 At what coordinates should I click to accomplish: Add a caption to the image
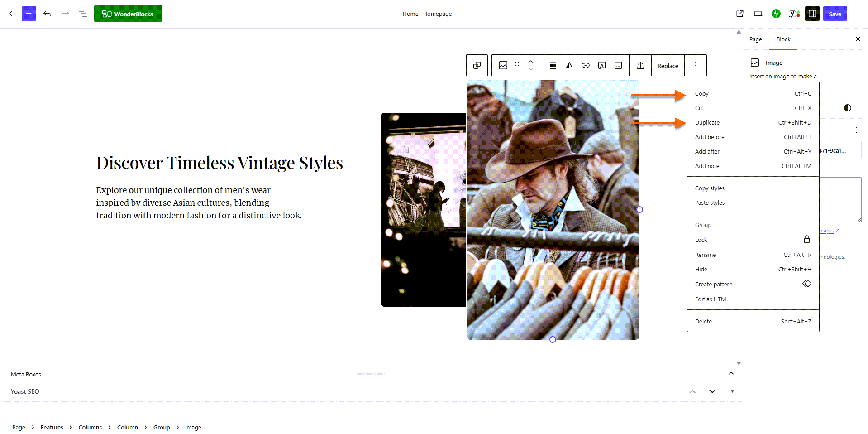(x=618, y=65)
